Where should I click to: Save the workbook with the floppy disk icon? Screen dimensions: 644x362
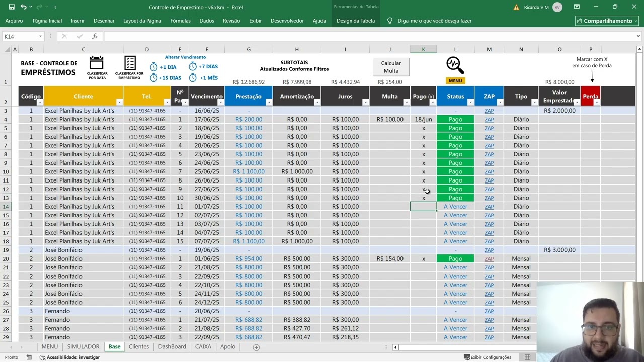click(x=12, y=7)
